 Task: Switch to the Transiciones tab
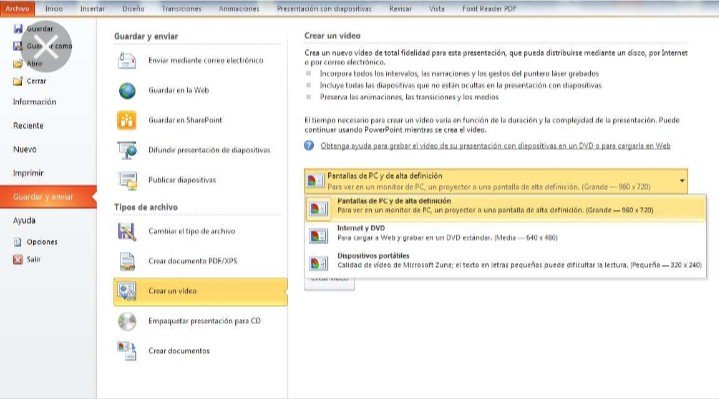click(182, 9)
